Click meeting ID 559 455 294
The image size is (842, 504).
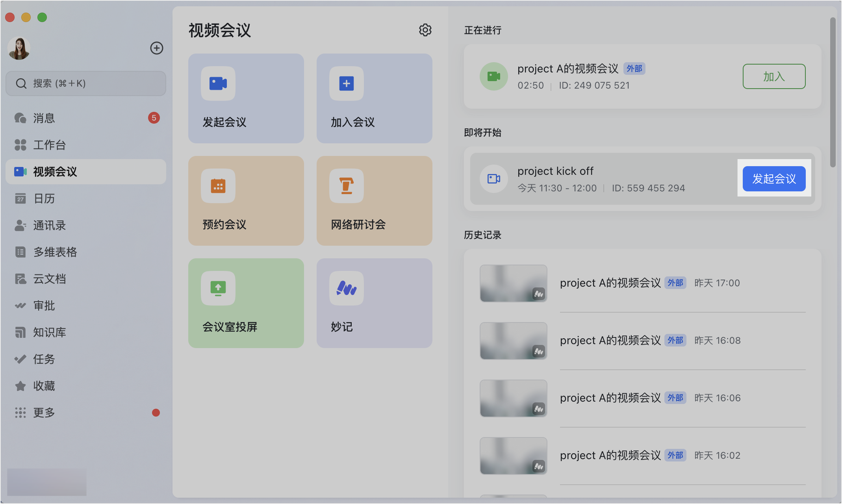click(x=648, y=188)
